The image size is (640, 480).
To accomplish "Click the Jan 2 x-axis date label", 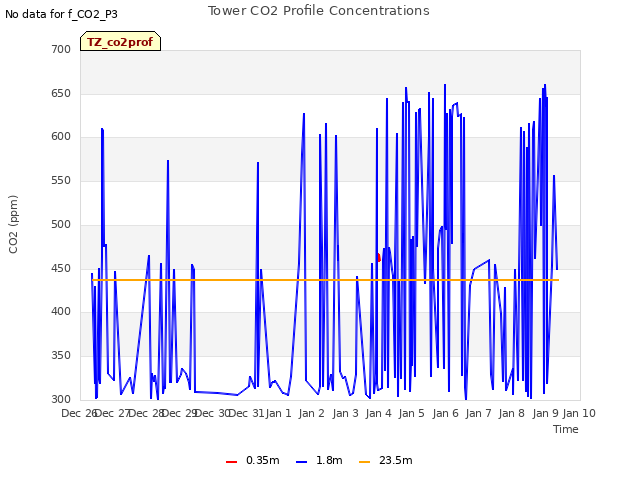I will [312, 413].
